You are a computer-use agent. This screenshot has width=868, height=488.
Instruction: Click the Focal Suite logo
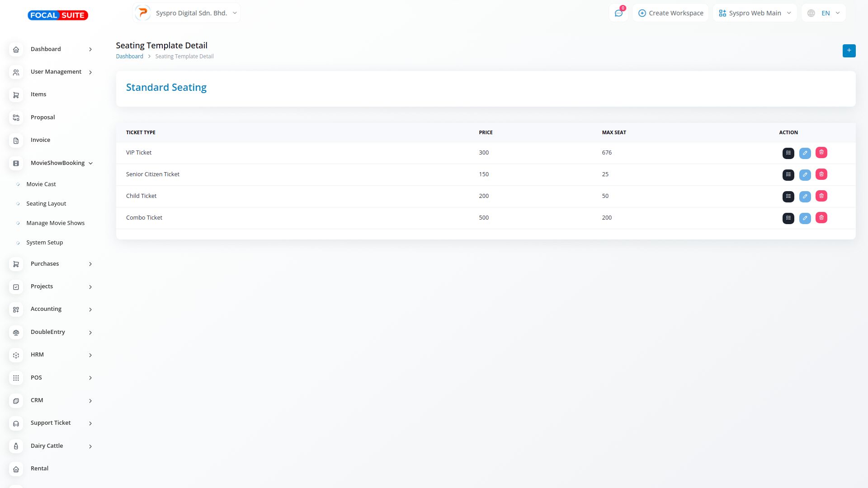(58, 15)
